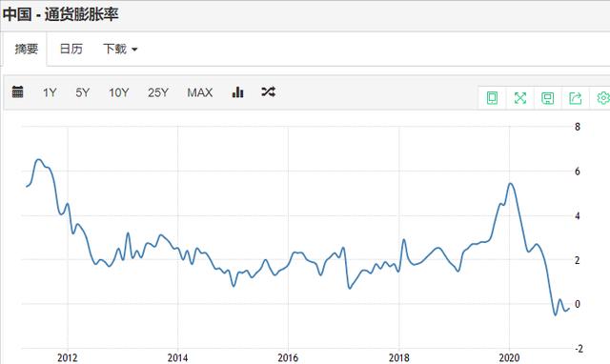The image size is (610, 364).
Task: Click the 2014 x-axis label
Action: tap(178, 357)
